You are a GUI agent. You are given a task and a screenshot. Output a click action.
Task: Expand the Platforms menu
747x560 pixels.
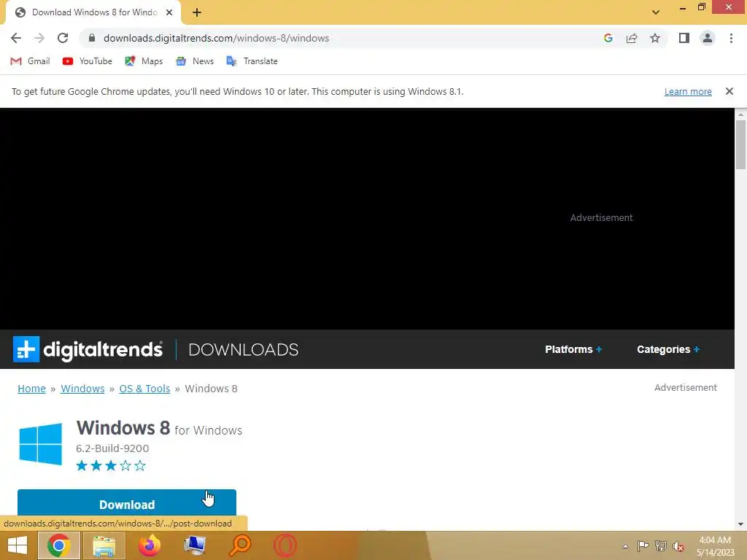click(573, 349)
